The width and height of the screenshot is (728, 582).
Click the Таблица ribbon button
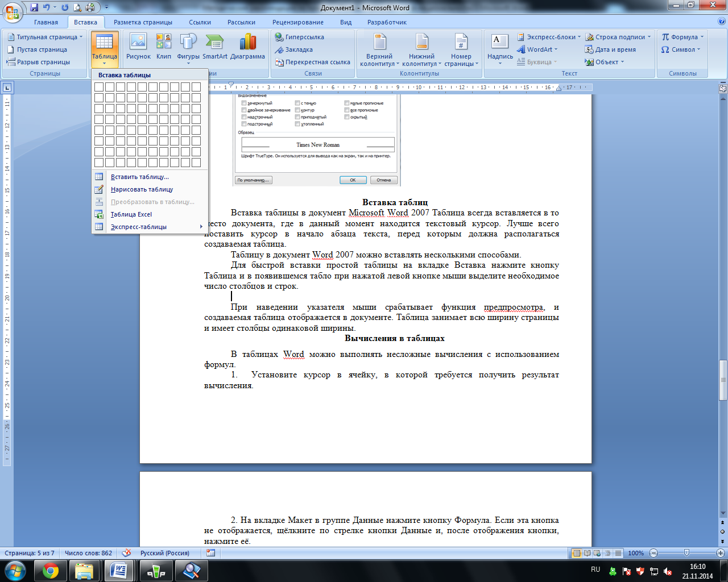coord(105,50)
